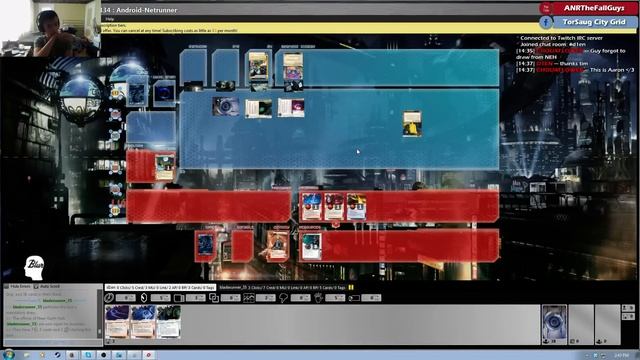640x360 pixels.
Task: Click the middle empty pile beside the deck
Action: point(581,324)
